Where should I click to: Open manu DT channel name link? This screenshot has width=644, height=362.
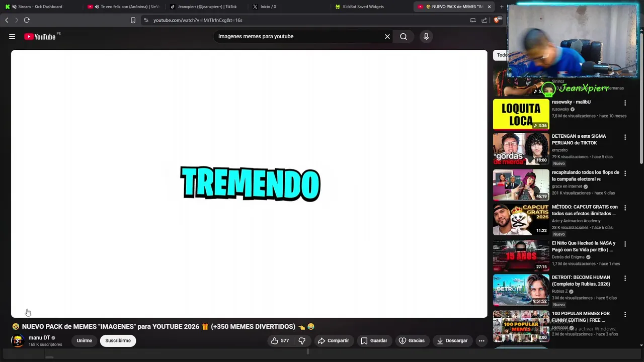click(39, 338)
